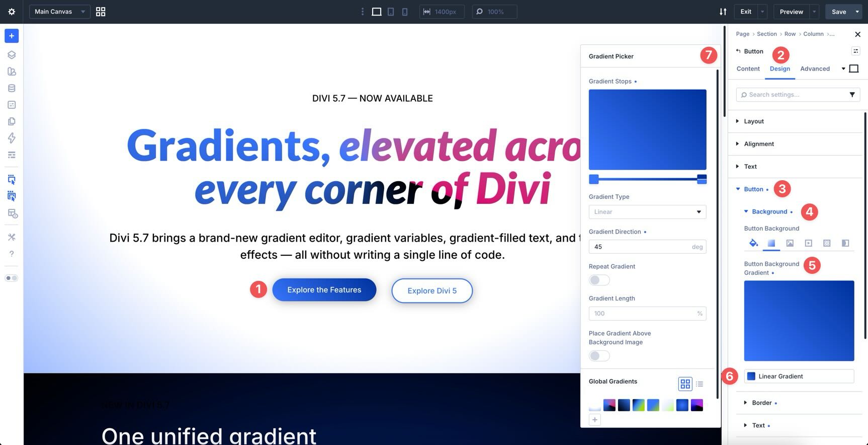Screen dimensions: 868x445
Task: Click Row in the breadcrumb
Action: point(790,34)
